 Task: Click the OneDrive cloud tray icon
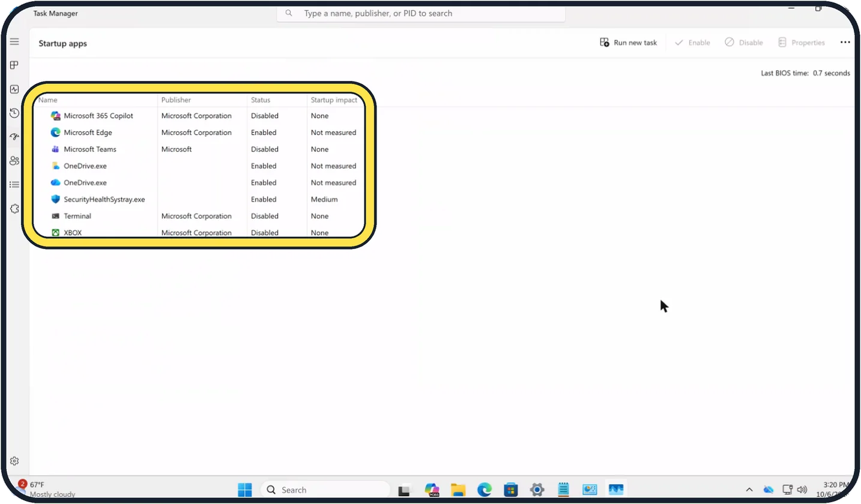[769, 490]
